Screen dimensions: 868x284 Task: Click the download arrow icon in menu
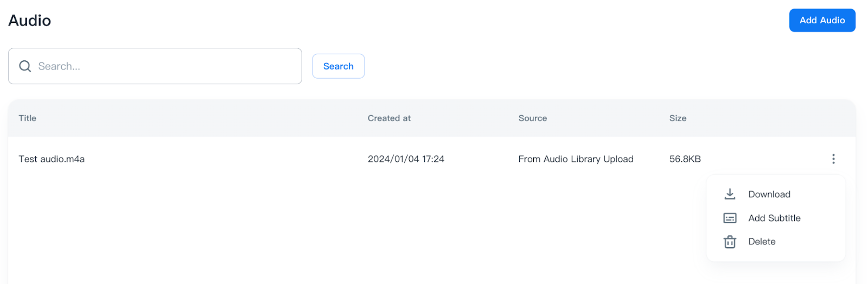[x=730, y=194]
